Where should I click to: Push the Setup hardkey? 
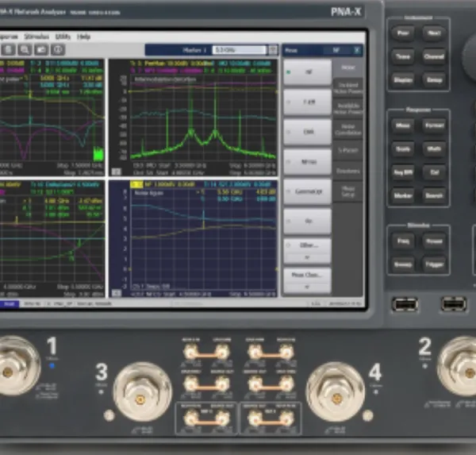[434, 80]
